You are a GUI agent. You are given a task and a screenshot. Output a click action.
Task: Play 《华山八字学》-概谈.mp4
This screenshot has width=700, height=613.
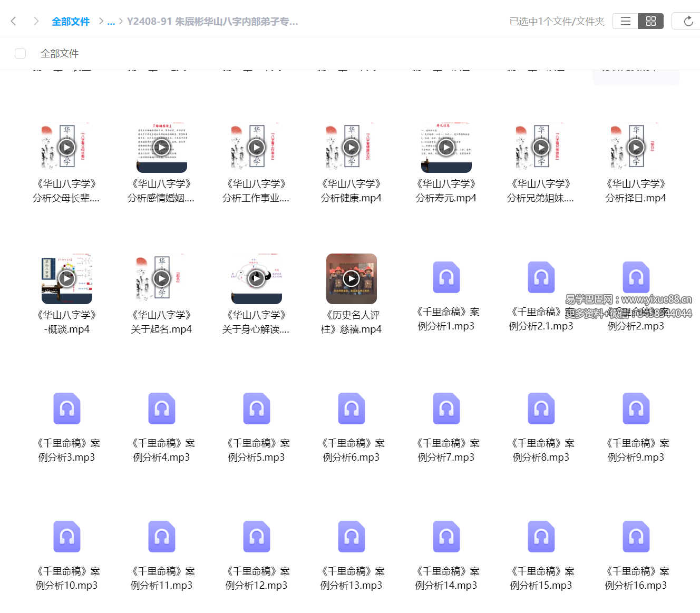pos(66,278)
